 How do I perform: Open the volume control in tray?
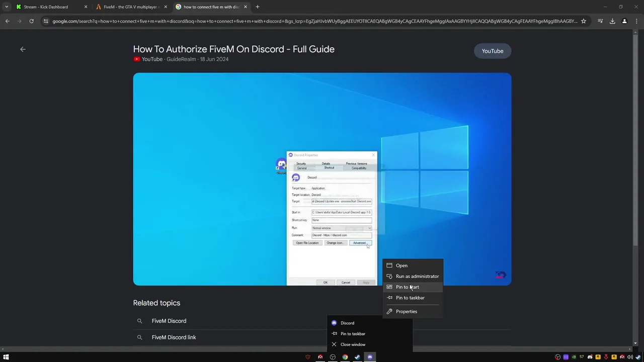tap(630, 357)
